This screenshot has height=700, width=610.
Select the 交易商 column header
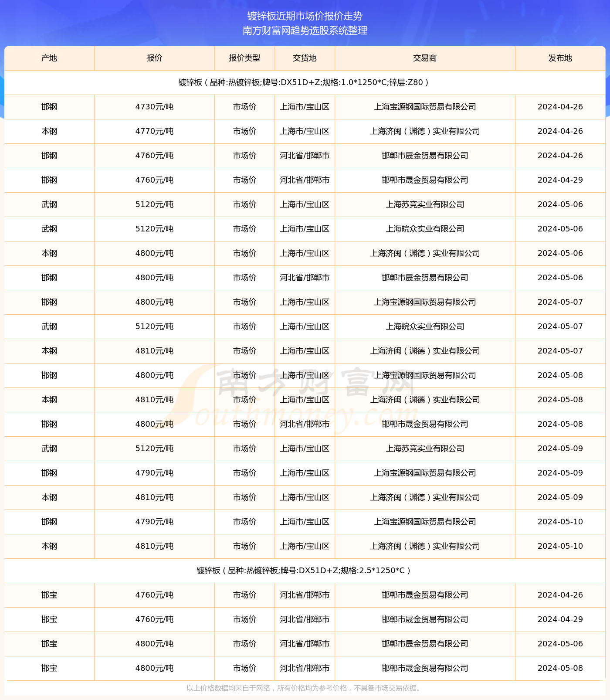(425, 58)
